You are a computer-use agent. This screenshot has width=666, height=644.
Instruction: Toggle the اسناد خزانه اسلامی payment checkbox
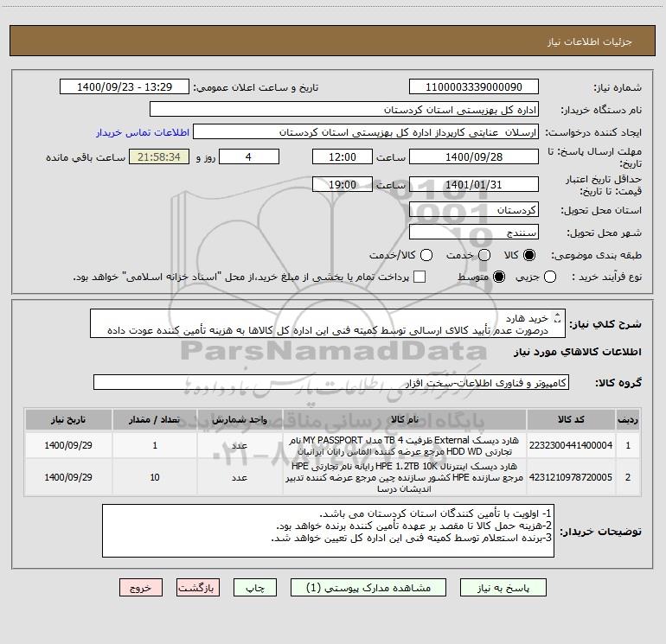(x=419, y=277)
